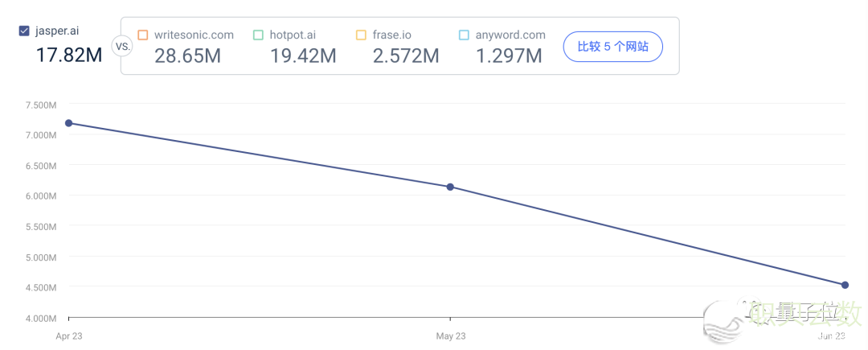This screenshot has height=350, width=868.
Task: Check the frase.io checkbox
Action: point(362,35)
